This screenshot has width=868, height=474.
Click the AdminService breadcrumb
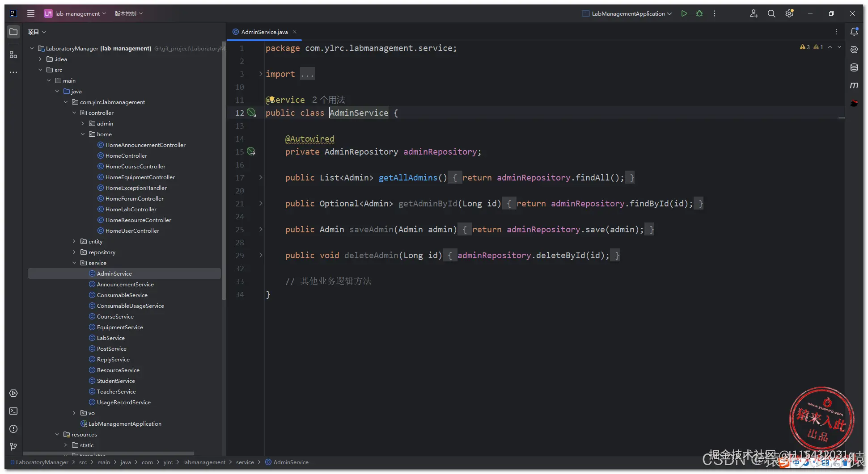pyautogui.click(x=287, y=462)
